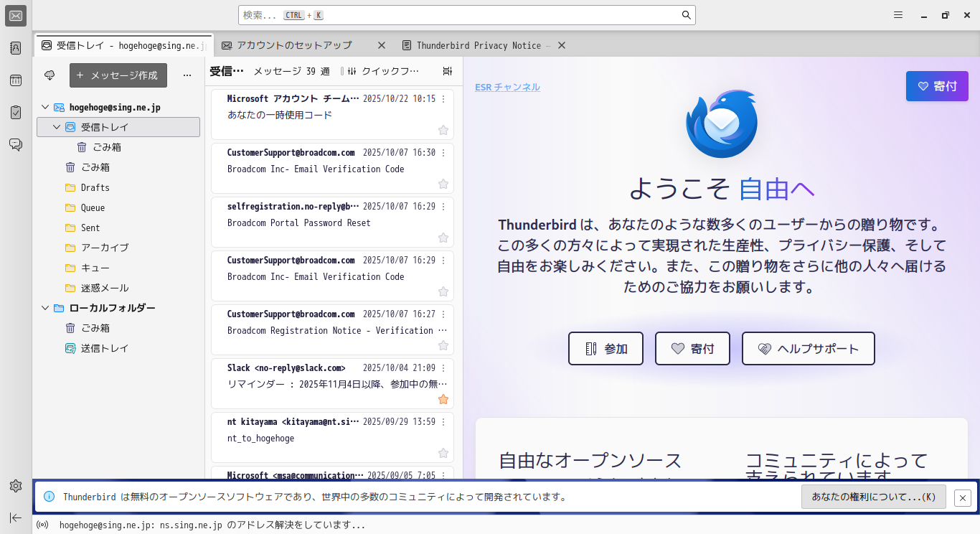Click the あなたの権利について button

tap(874, 497)
